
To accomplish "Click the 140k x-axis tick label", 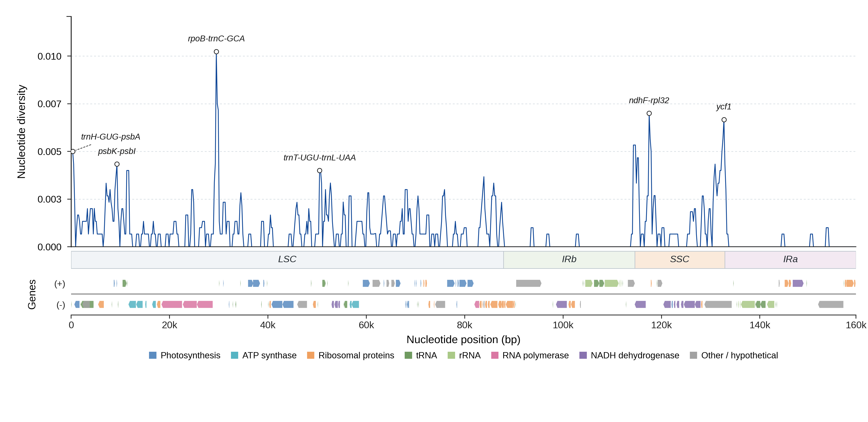I will [760, 325].
